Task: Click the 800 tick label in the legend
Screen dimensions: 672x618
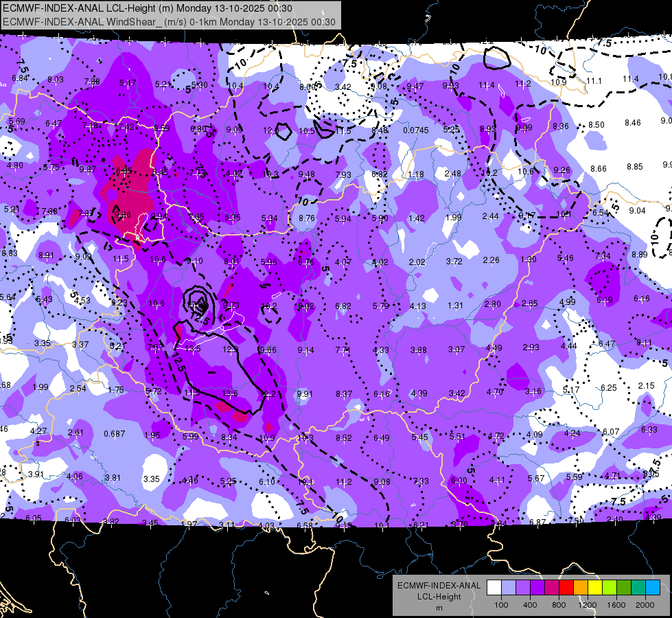Action: pyautogui.click(x=559, y=605)
